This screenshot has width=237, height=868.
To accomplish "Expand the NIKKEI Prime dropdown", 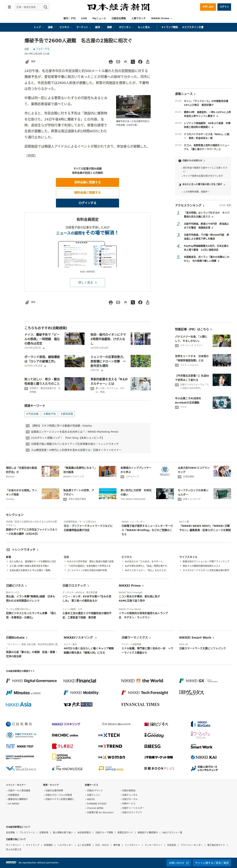I will (162, 19).
